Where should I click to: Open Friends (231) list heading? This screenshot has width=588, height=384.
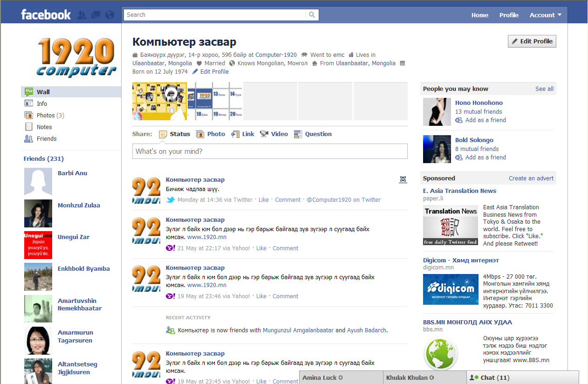coord(44,159)
